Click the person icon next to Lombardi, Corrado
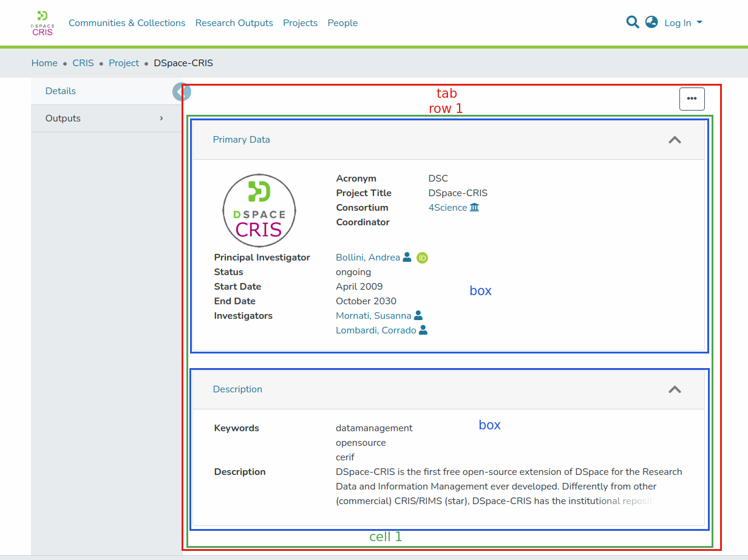This screenshot has height=560, width=748. (423, 330)
